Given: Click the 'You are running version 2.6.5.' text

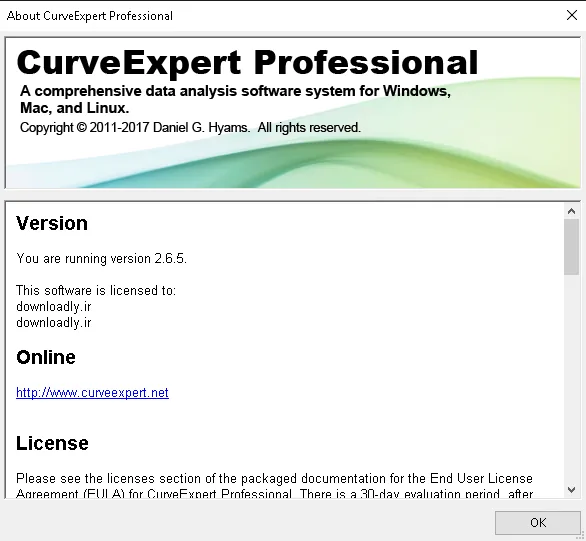Looking at the screenshot, I should [x=101, y=259].
